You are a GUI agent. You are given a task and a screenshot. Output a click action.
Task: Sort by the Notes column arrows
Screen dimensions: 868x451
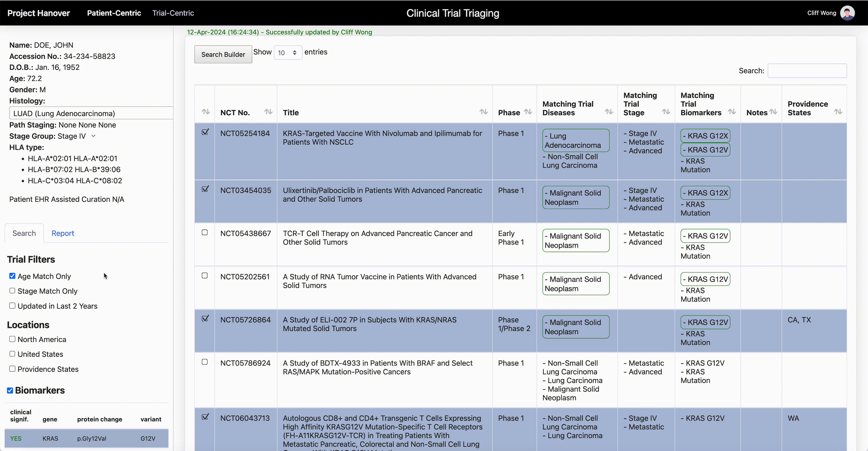(773, 111)
